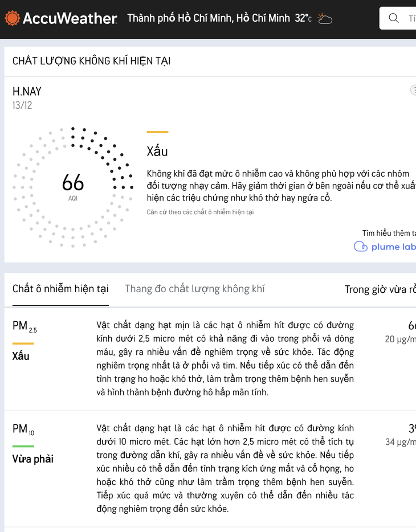The image size is (416, 532).
Task: Open the AccuWeather wordmark home link
Action: pyautogui.click(x=70, y=18)
